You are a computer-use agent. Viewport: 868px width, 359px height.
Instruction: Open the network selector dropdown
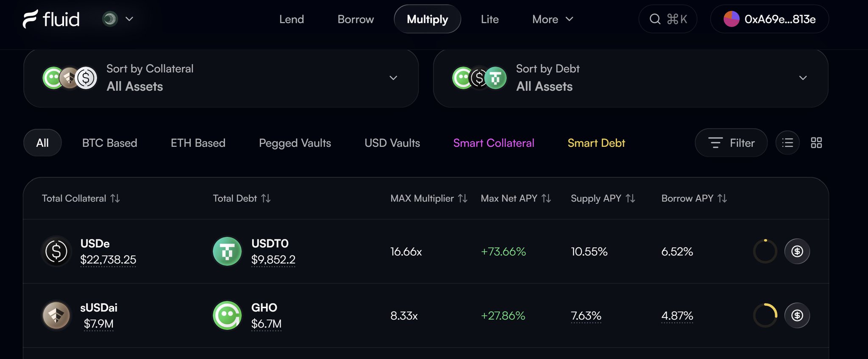118,19
